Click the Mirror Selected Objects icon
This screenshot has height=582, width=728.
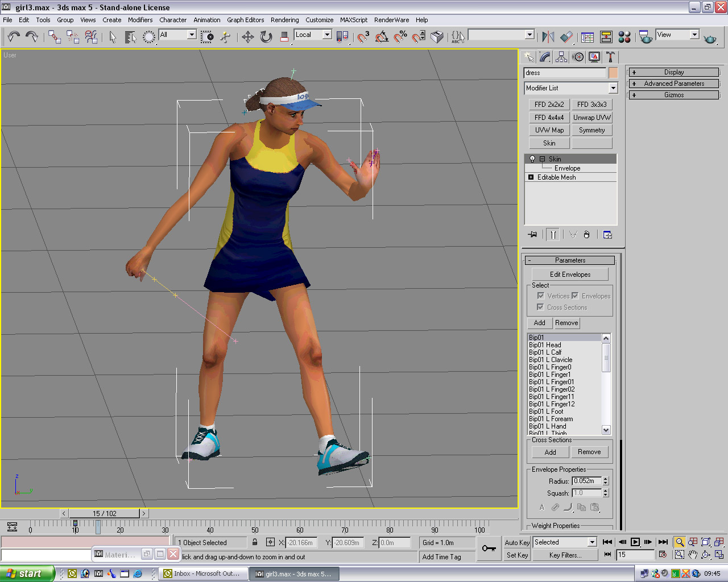click(548, 37)
